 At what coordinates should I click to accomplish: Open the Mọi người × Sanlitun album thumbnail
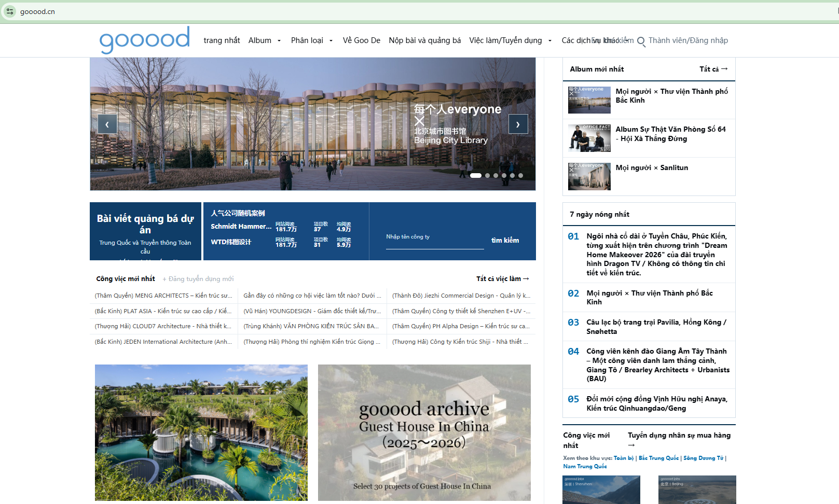coord(589,176)
